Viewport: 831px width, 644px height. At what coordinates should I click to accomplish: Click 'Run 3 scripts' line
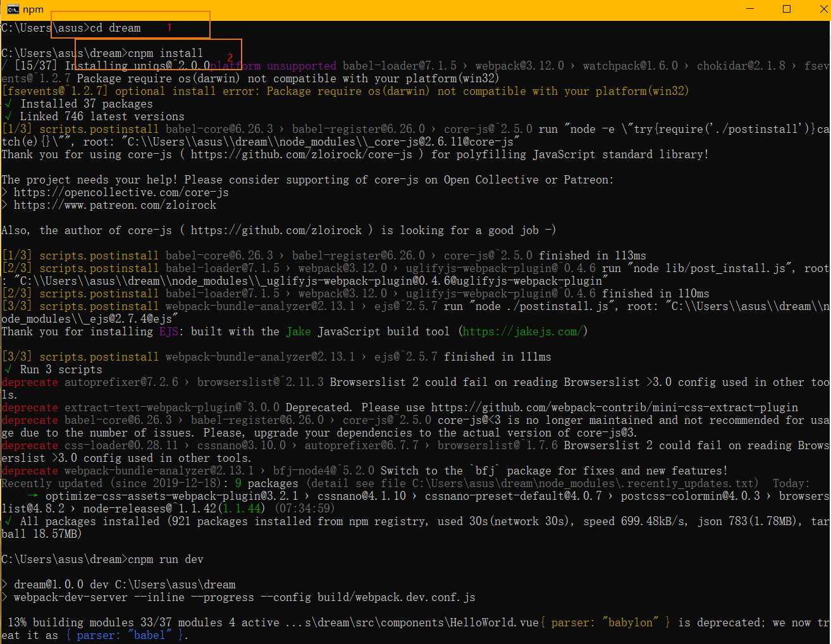pyautogui.click(x=53, y=369)
